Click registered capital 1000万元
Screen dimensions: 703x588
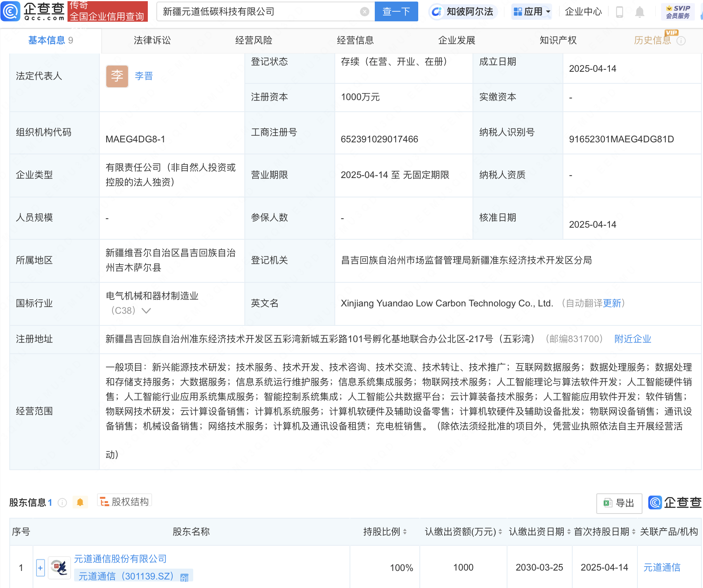pos(360,97)
